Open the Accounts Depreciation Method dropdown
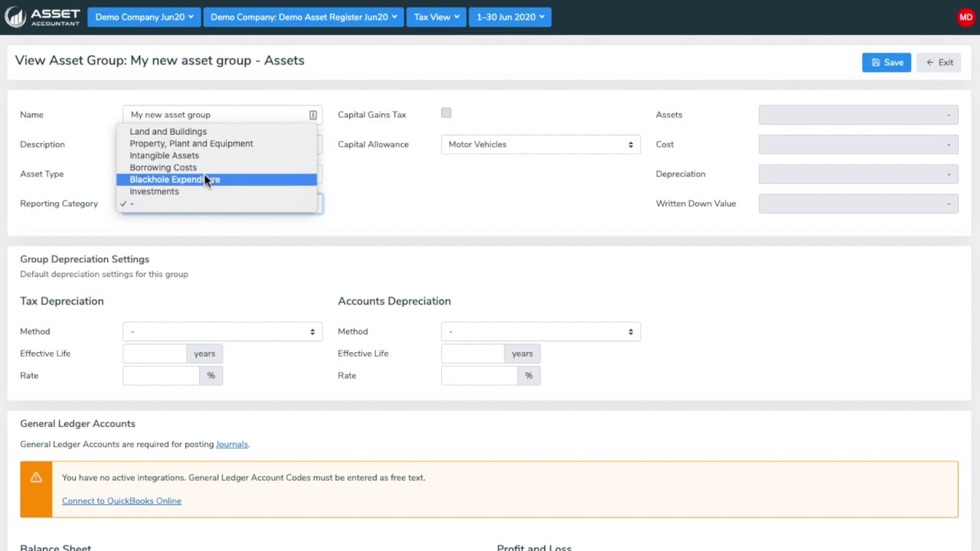This screenshot has height=551, width=980. pos(541,331)
